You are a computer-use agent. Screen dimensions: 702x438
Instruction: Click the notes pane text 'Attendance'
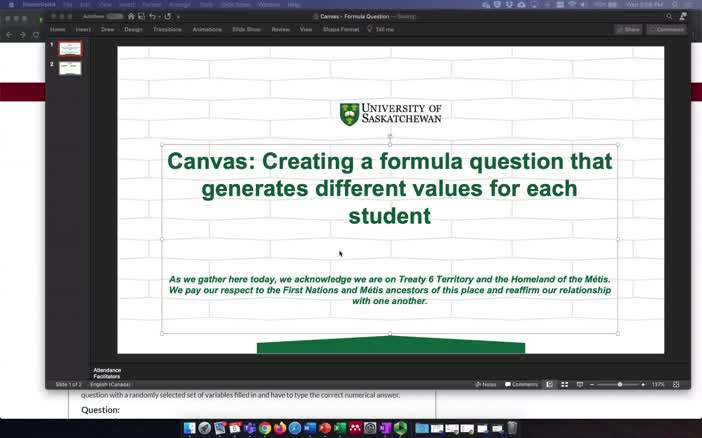click(x=107, y=370)
